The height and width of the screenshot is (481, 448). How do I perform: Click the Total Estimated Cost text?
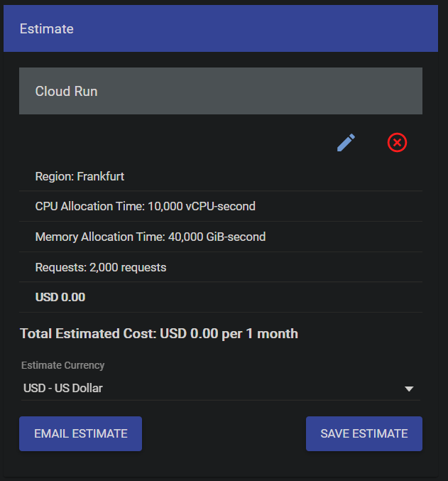tap(88, 333)
